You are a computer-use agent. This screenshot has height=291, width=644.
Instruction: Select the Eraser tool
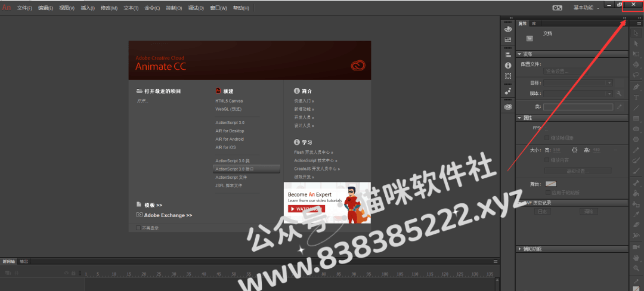[636, 225]
